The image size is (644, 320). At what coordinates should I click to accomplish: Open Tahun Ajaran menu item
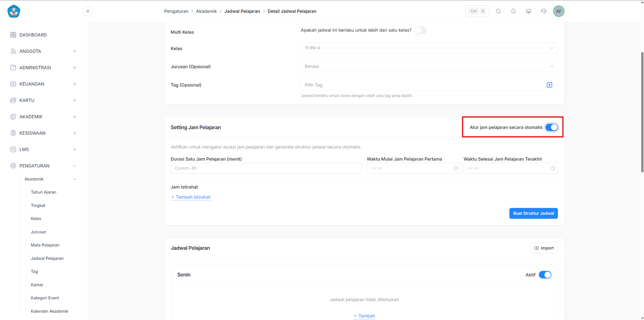[43, 192]
